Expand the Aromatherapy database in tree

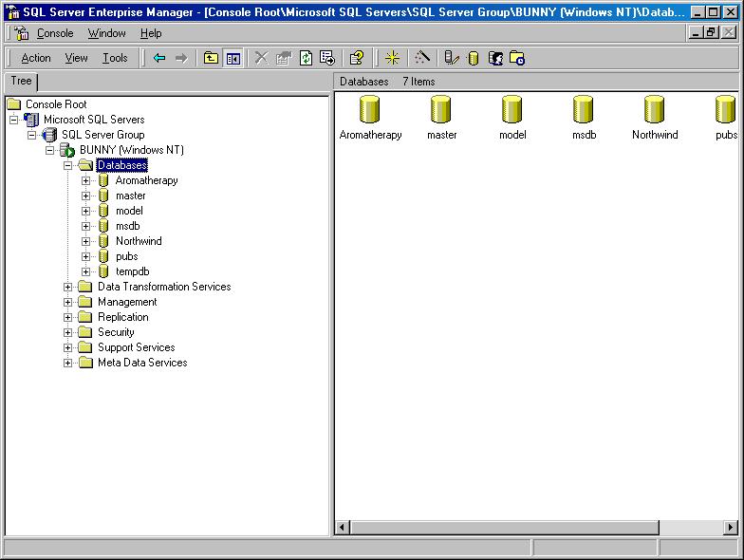pyautogui.click(x=85, y=180)
